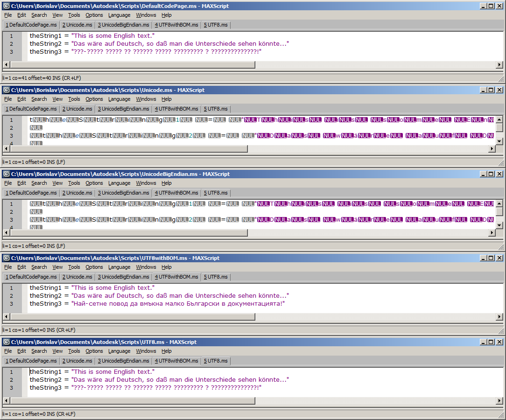Select 4 UTF8withBOM.ms tab in UnicodeBigEndian.ms window
Image resolution: width=506 pixels, height=420 pixels.
click(176, 193)
